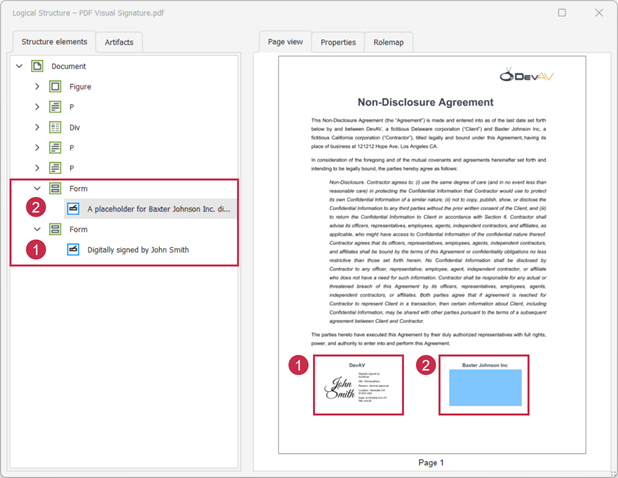Open the Artifacts tab
This screenshot has height=478, width=618.
(119, 42)
